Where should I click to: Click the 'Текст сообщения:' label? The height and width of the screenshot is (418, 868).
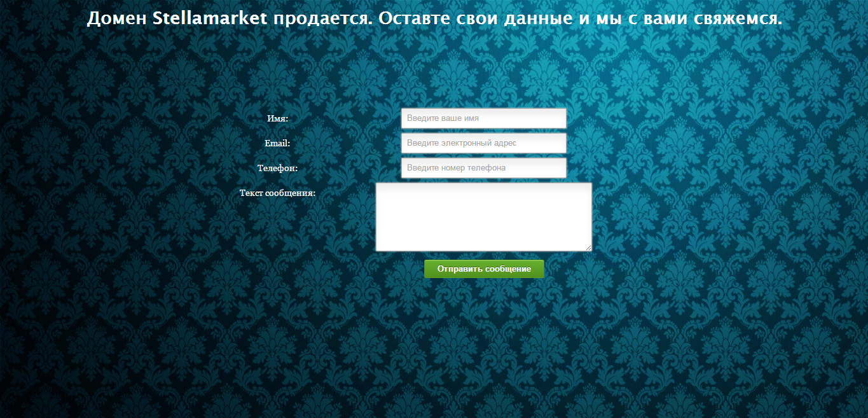click(277, 193)
